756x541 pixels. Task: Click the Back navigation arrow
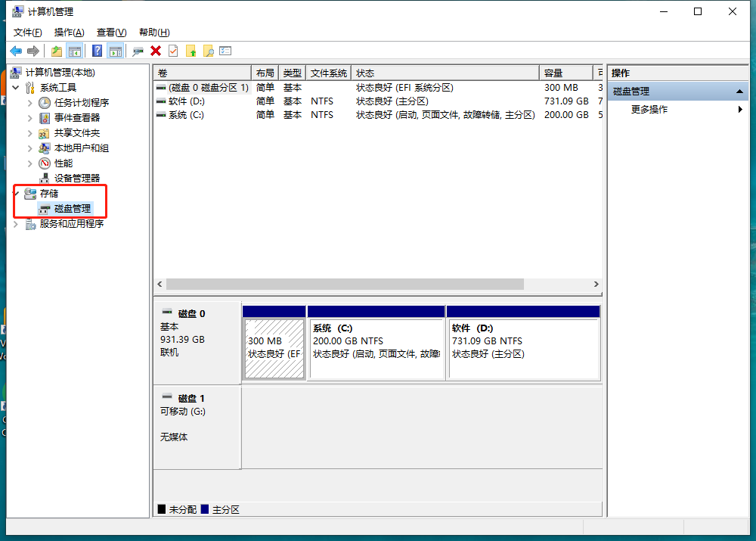tap(15, 50)
